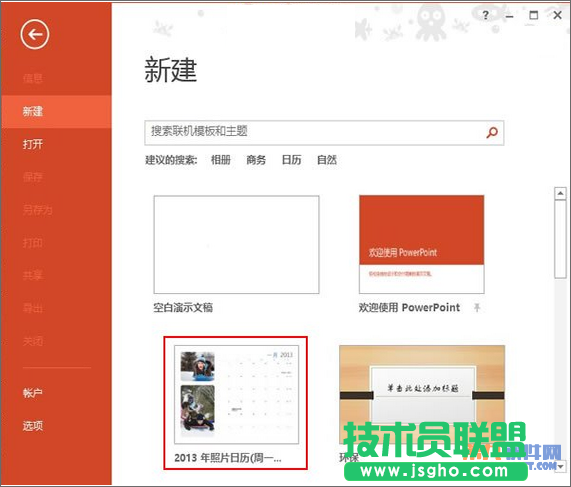Click the 搜索联机模板和主题 search box
The image size is (571, 487).
324,133
